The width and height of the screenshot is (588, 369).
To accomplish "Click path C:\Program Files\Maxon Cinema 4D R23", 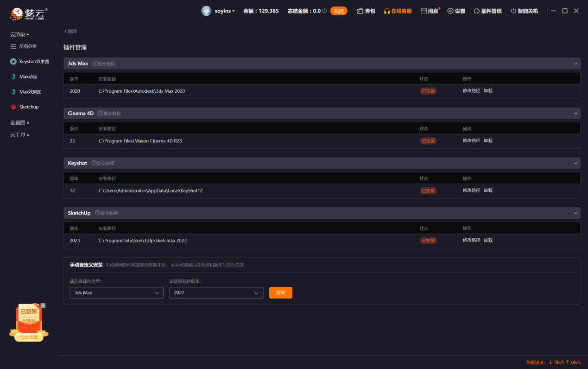I will 140,141.
